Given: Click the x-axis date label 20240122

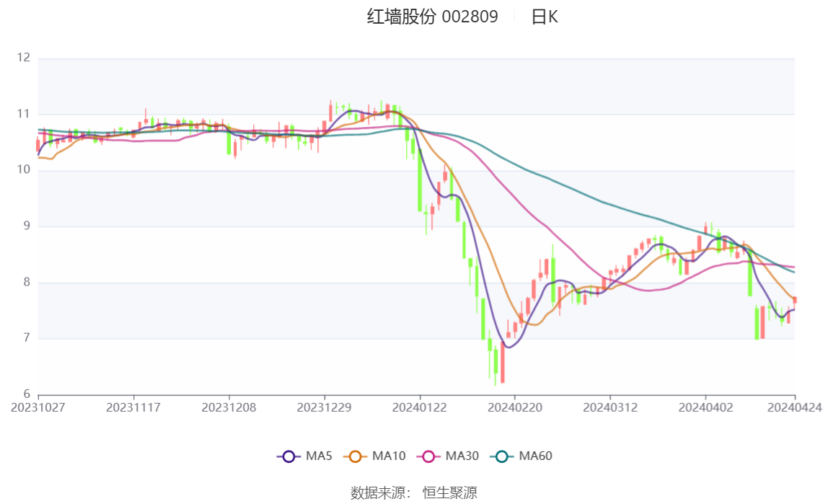Looking at the screenshot, I should 419,408.
